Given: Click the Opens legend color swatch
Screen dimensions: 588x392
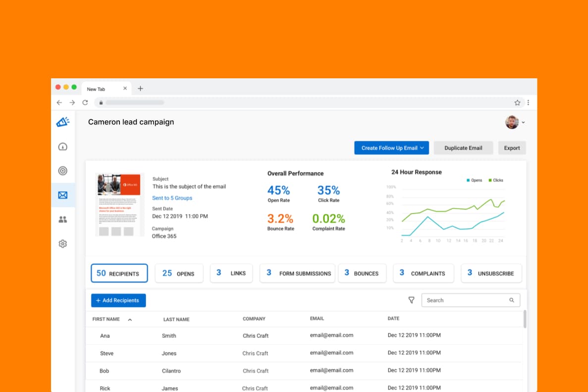Looking at the screenshot, I should [x=468, y=180].
